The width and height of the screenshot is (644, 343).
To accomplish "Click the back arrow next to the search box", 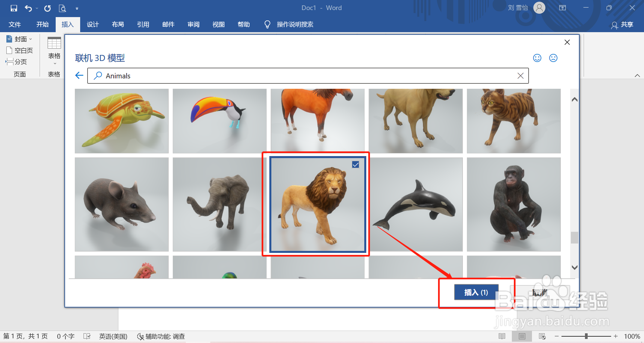I will click(x=79, y=75).
